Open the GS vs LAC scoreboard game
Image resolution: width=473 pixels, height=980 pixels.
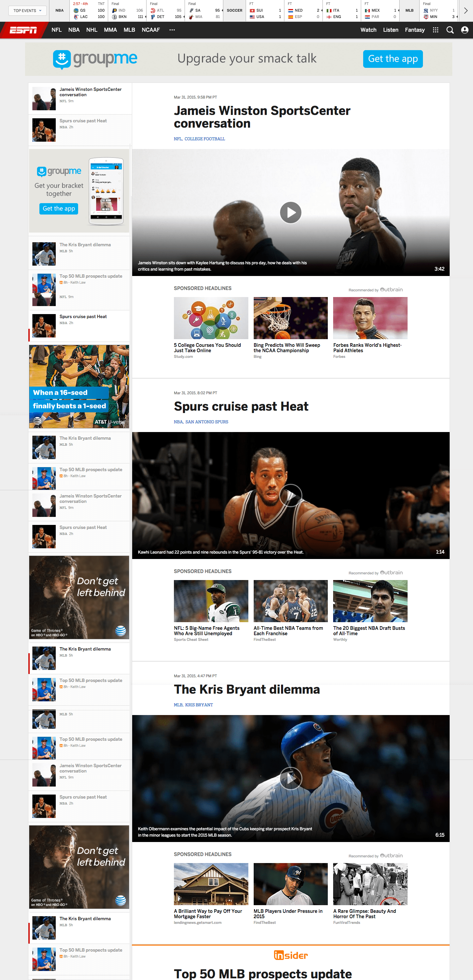coord(89,11)
